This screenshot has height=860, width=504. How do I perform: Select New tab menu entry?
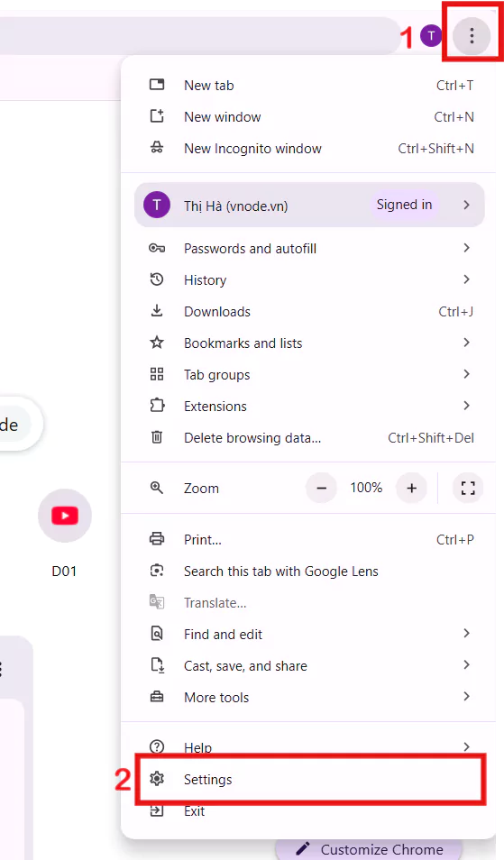(x=309, y=85)
